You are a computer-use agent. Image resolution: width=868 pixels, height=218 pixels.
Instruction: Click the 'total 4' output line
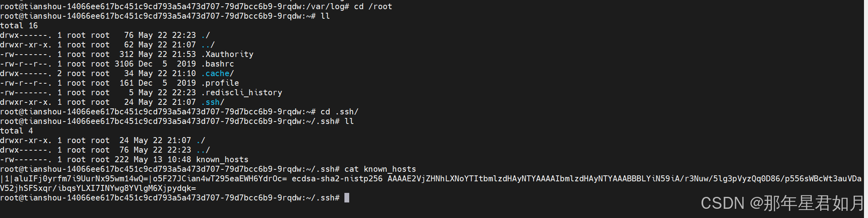point(16,131)
